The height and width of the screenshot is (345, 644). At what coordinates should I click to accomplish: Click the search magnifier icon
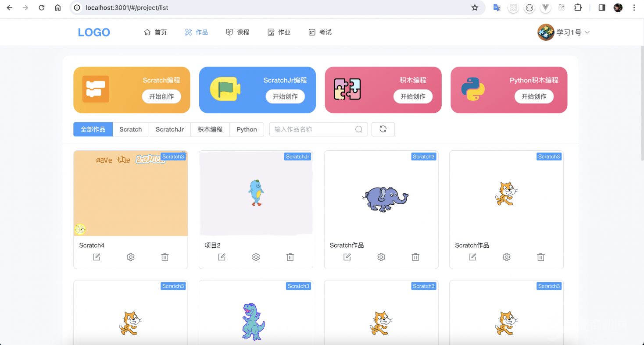pyautogui.click(x=359, y=129)
